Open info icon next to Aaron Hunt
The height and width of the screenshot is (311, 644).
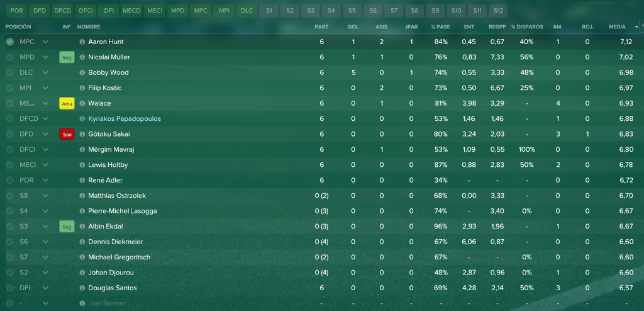[x=82, y=42]
